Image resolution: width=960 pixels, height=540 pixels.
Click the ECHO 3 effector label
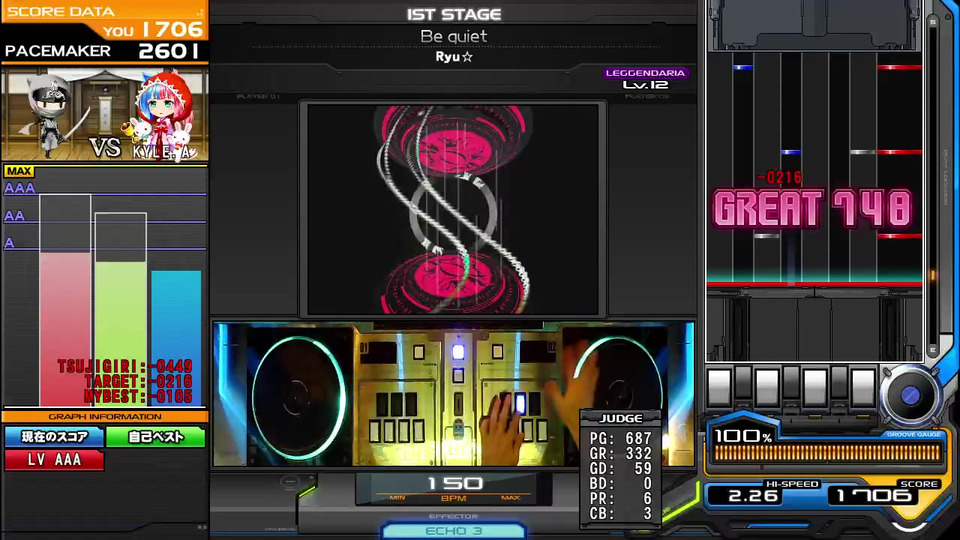454,531
